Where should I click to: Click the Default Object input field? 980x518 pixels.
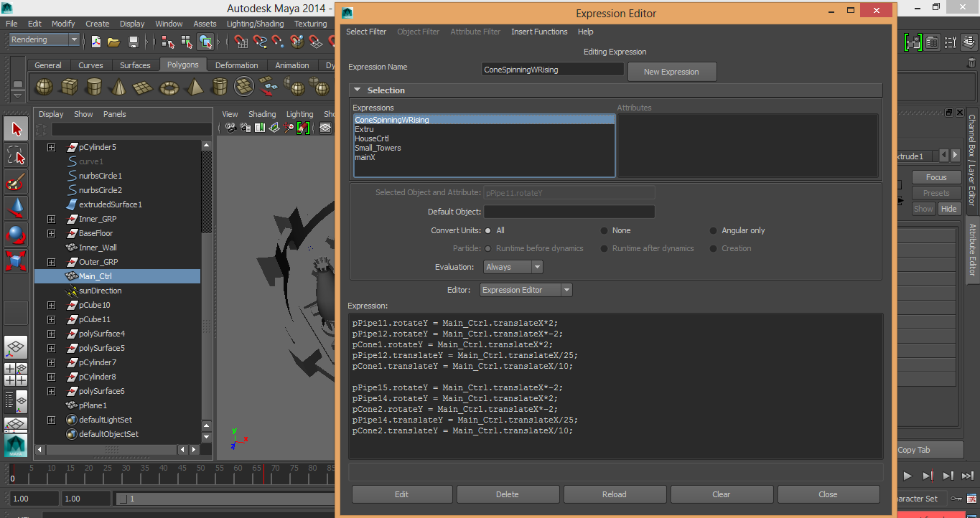pyautogui.click(x=569, y=212)
